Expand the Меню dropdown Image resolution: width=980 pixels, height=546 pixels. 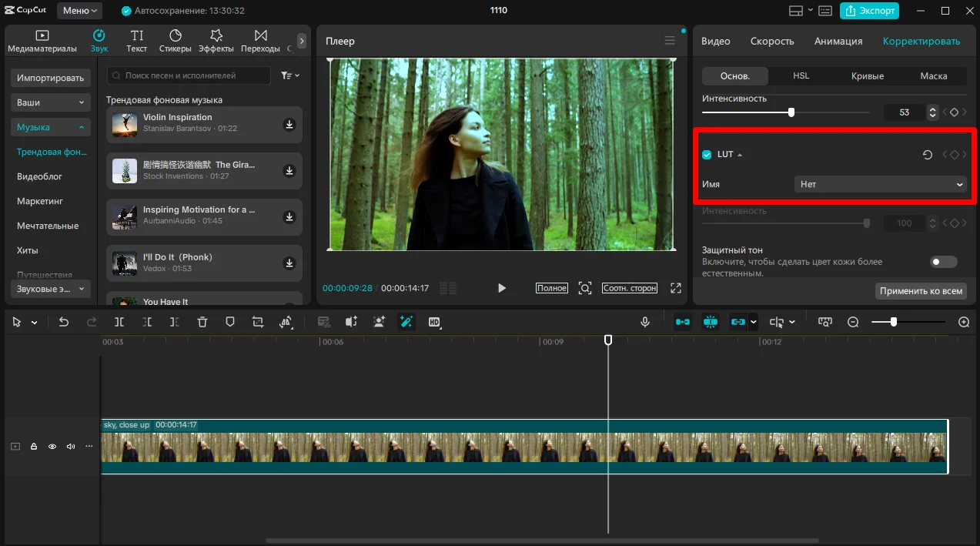pos(80,11)
